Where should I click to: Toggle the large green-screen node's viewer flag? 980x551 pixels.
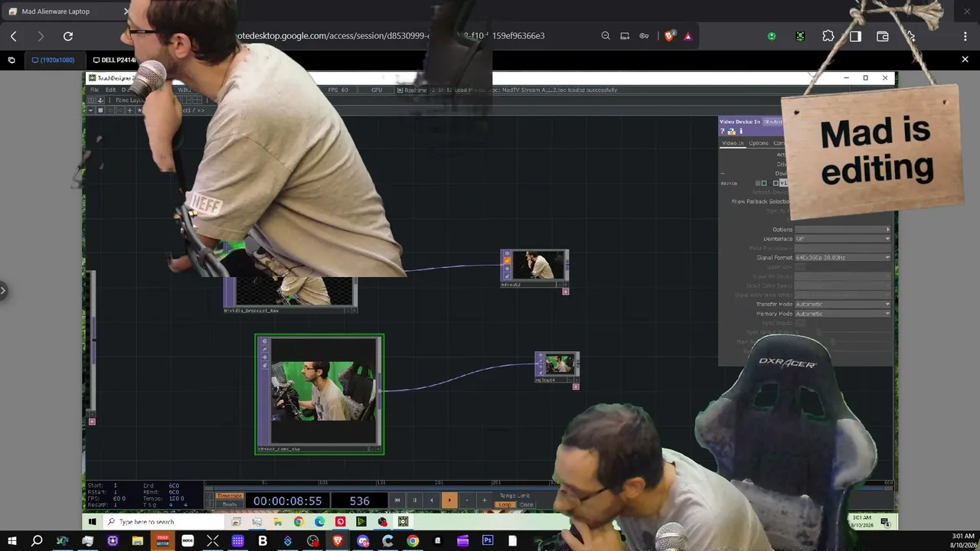[x=265, y=342]
